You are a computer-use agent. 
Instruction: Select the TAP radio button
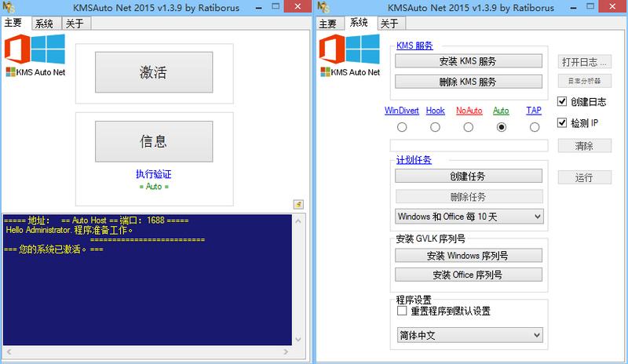point(535,127)
